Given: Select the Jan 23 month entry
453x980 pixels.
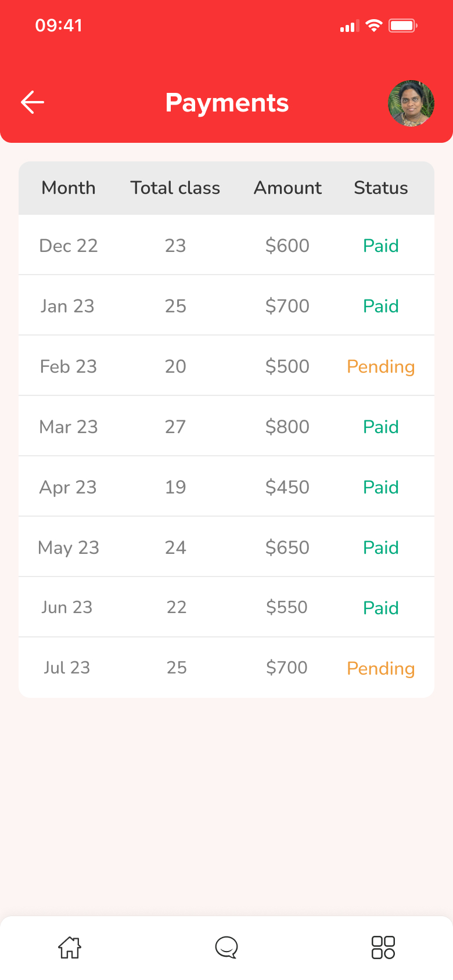Looking at the screenshot, I should point(67,307).
